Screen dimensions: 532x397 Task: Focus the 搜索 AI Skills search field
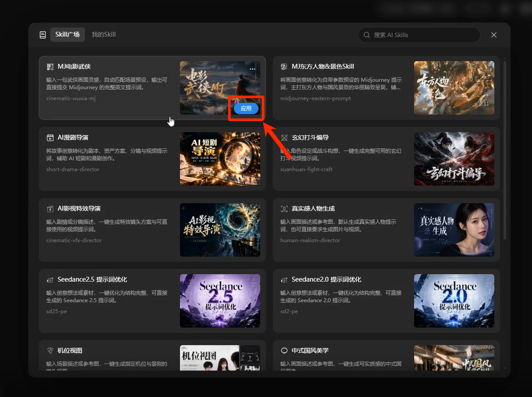pyautogui.click(x=419, y=35)
